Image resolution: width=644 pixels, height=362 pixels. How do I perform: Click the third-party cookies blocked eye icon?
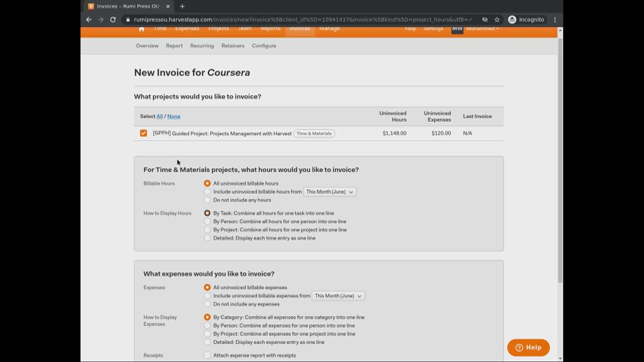coord(485,20)
